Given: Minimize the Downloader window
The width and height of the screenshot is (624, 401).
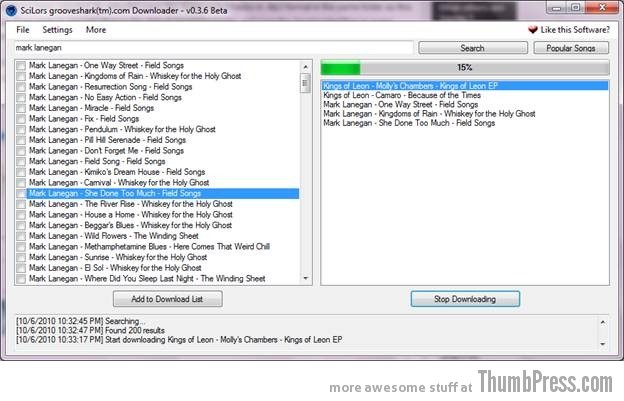Looking at the screenshot, I should click(557, 8).
